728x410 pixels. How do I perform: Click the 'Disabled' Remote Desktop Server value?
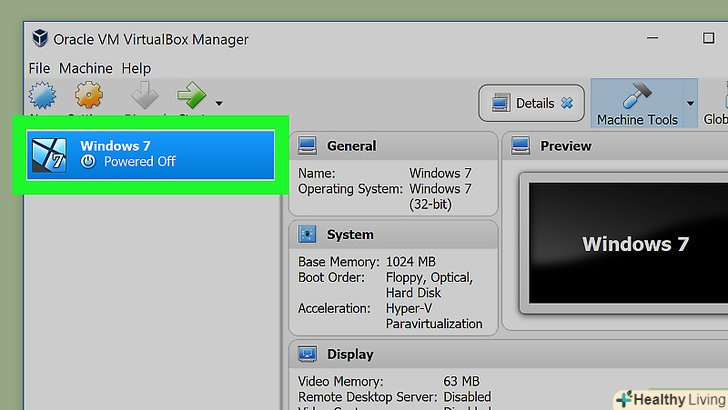467,397
